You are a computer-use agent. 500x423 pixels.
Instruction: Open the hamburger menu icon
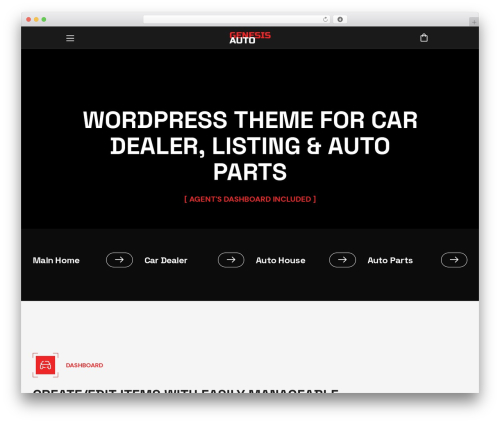coord(70,38)
